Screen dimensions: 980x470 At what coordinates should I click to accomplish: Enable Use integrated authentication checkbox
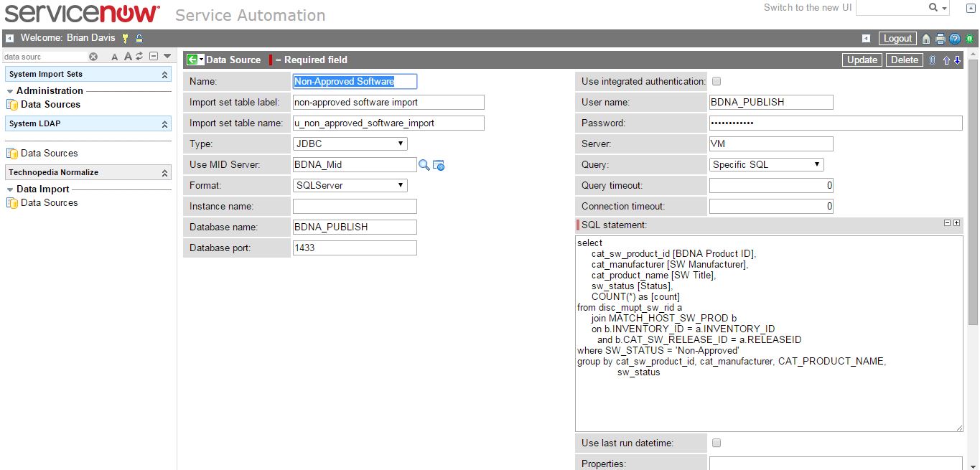coord(716,82)
